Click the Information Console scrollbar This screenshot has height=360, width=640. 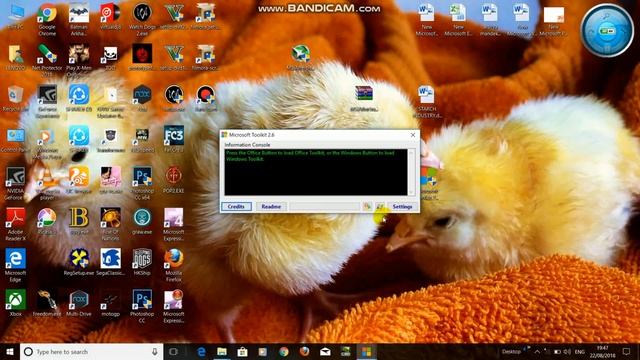click(x=411, y=172)
